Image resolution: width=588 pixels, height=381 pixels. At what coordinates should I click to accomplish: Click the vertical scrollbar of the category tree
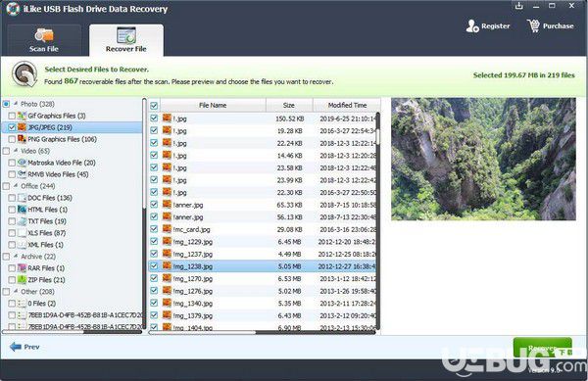[144, 214]
